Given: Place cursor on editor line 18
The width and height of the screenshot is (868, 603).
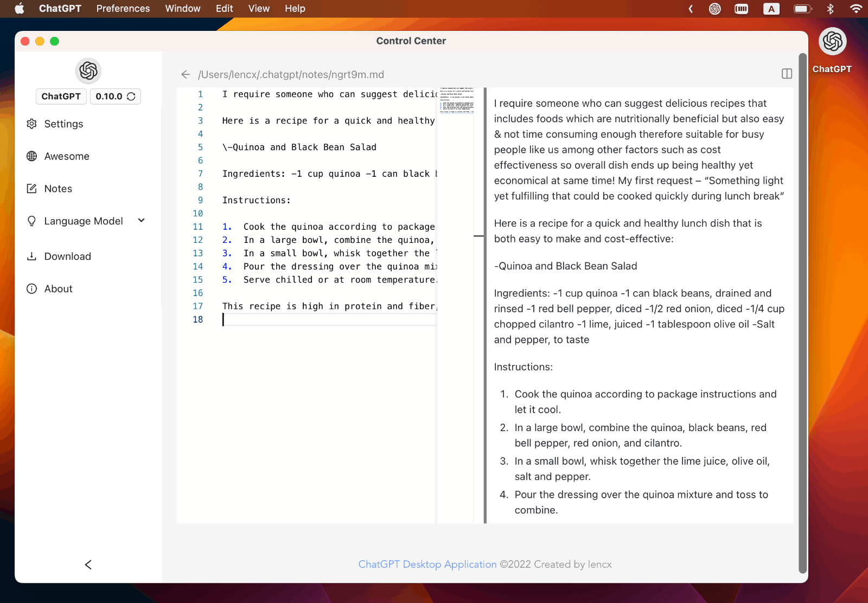Looking at the screenshot, I should tap(325, 320).
